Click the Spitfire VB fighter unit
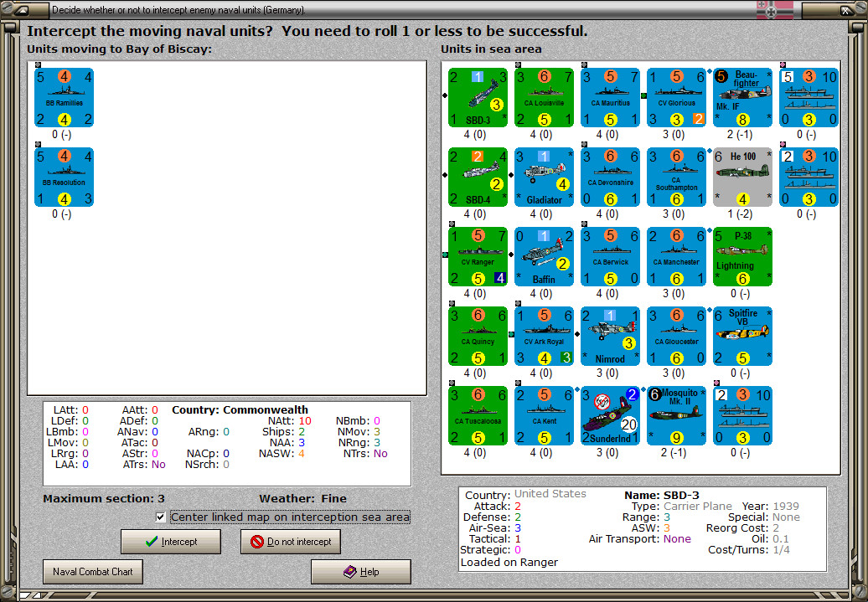The height and width of the screenshot is (602, 868). click(742, 337)
